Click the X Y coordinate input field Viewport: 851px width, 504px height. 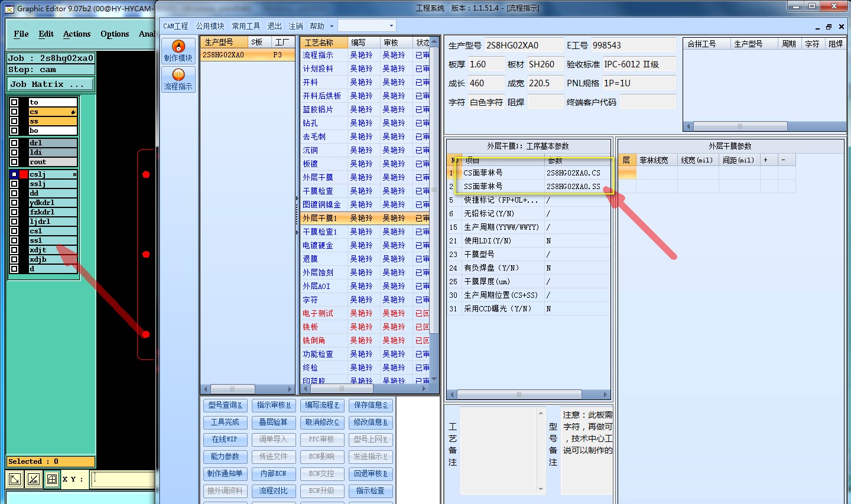pyautogui.click(x=124, y=479)
